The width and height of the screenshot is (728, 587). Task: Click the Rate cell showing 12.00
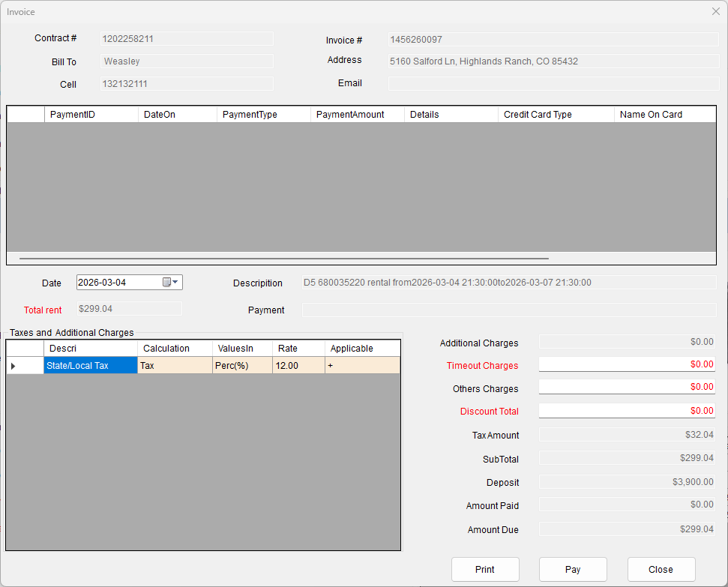[x=298, y=366]
